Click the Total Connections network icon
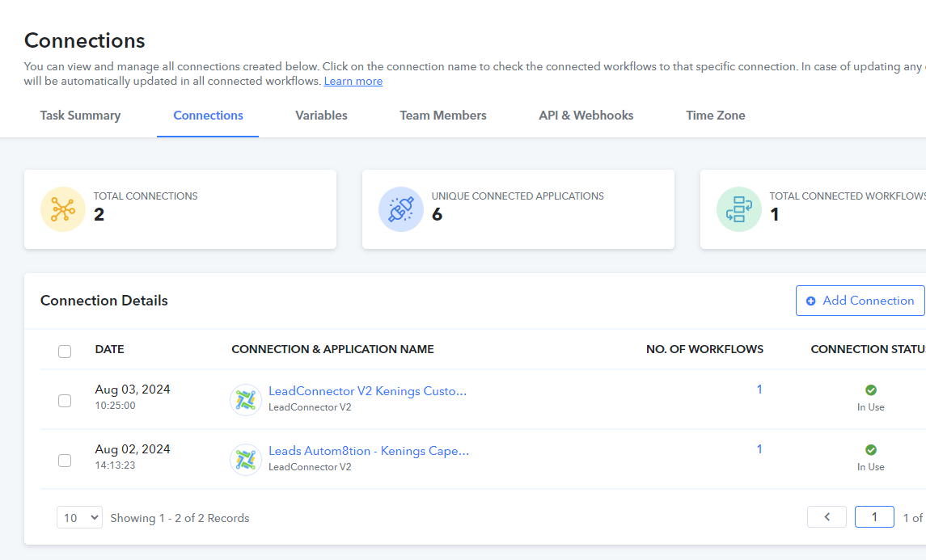 (62, 209)
